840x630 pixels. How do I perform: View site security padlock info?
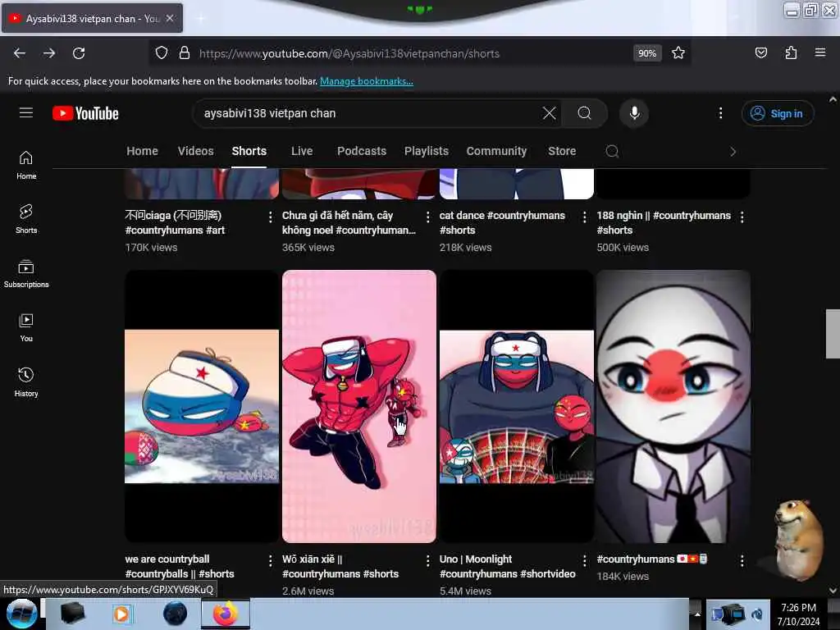[x=185, y=53]
